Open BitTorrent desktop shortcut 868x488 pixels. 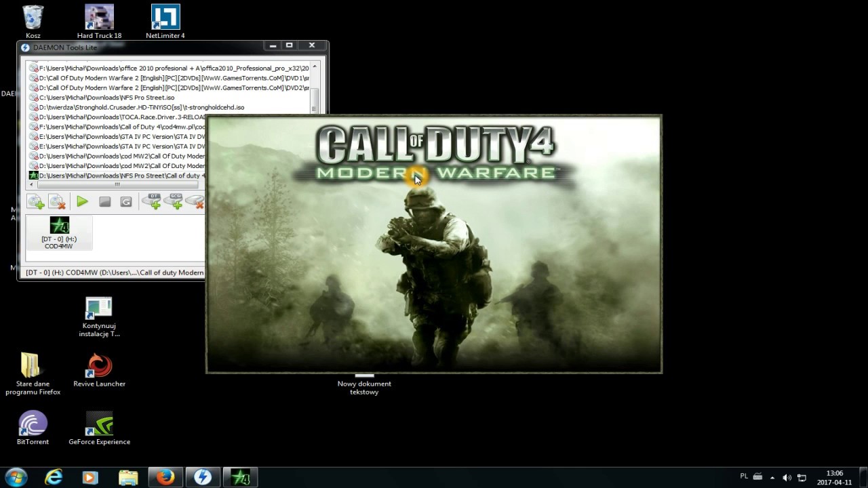(x=33, y=428)
